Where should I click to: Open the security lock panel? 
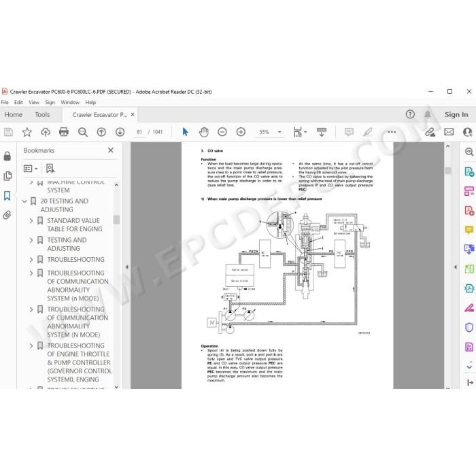click(x=7, y=156)
